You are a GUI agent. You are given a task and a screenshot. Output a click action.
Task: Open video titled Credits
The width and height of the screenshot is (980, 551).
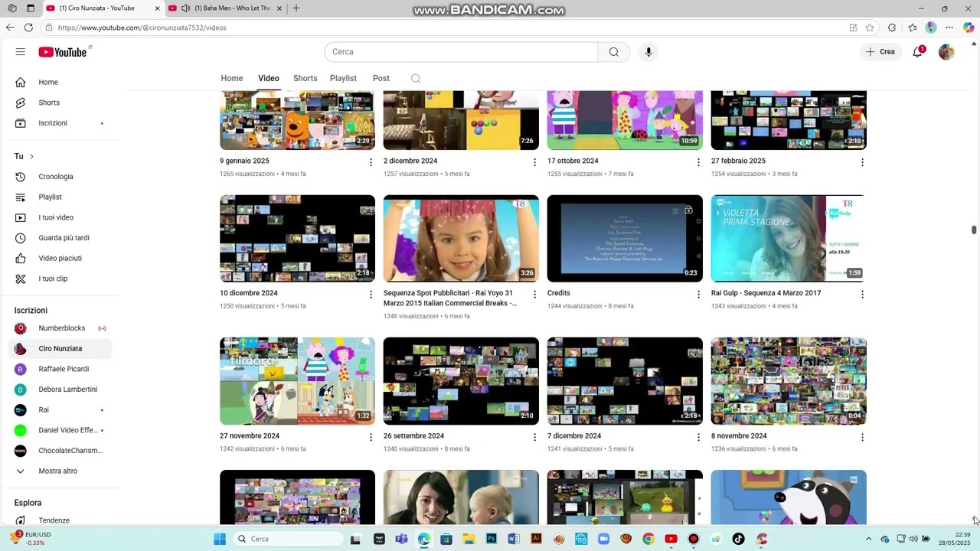pos(559,293)
